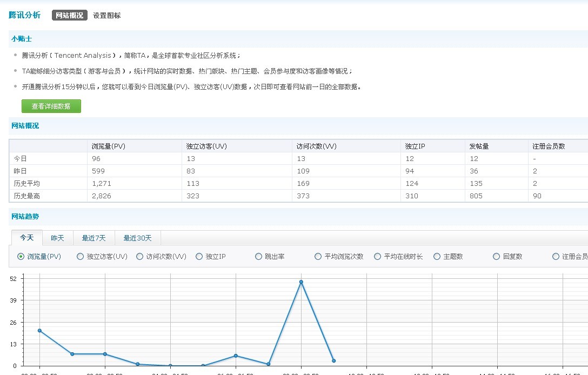Go to the 设置图标 tab

click(107, 15)
